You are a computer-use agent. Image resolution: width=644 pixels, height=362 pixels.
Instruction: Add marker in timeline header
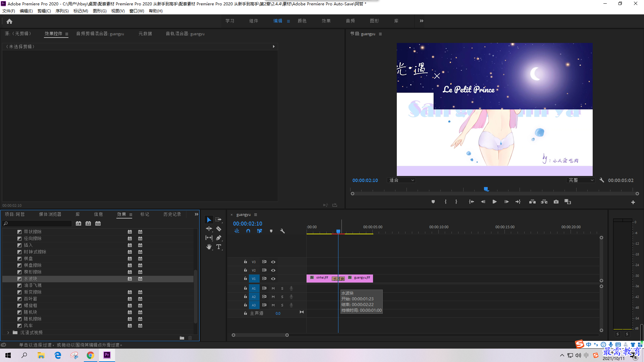(271, 231)
